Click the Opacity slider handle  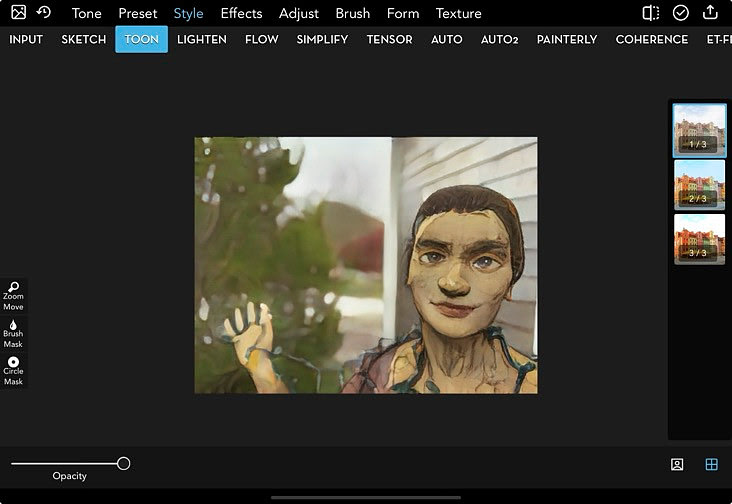pyautogui.click(x=124, y=463)
